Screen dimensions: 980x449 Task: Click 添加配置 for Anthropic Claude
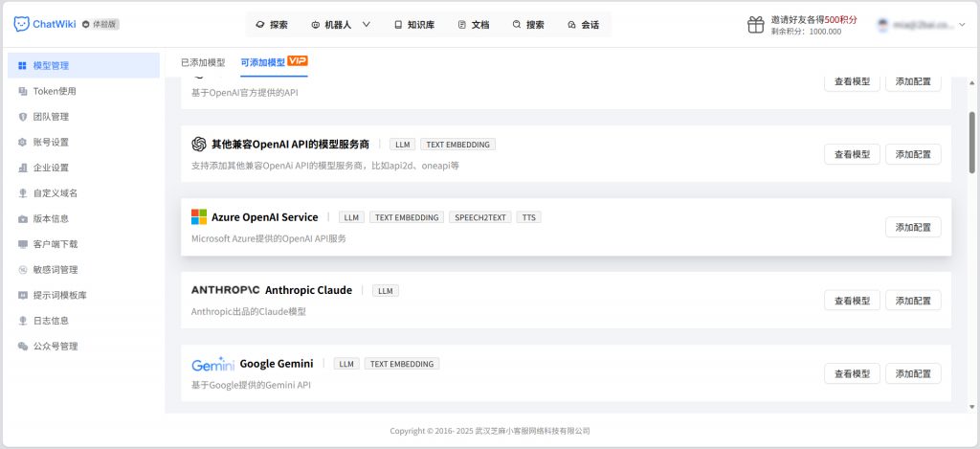[913, 301]
